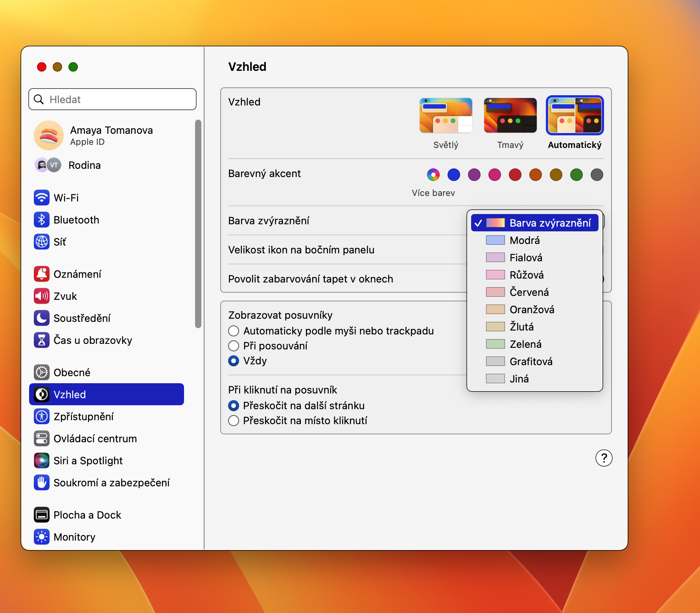Select the pink accent color

(x=495, y=175)
